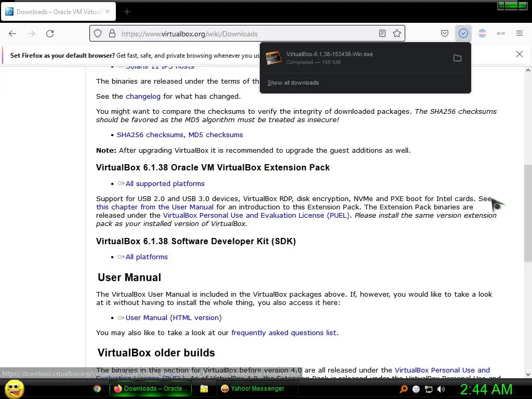
Task: Click the green window control buttons
Action: point(513,5)
